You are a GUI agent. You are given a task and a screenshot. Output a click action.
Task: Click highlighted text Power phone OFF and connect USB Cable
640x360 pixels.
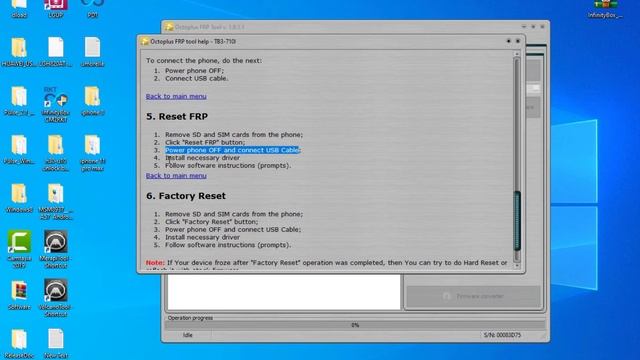pos(232,150)
